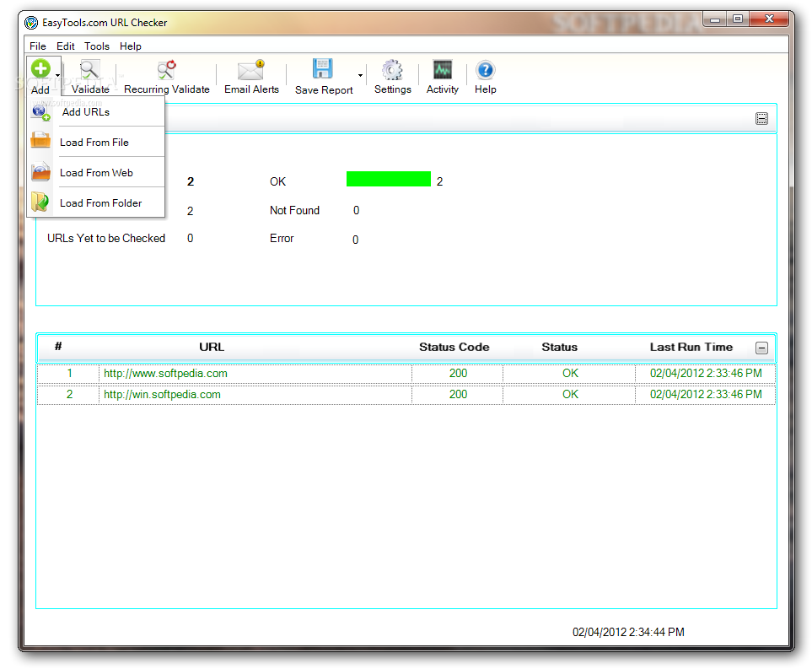Click status code 200 for www.softpedia.com

pyautogui.click(x=458, y=374)
